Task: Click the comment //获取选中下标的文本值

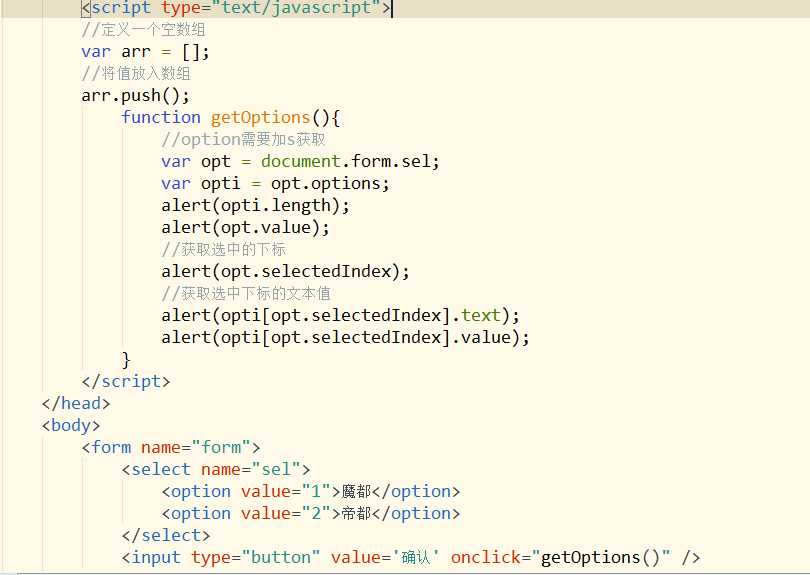Action: pyautogui.click(x=245, y=293)
